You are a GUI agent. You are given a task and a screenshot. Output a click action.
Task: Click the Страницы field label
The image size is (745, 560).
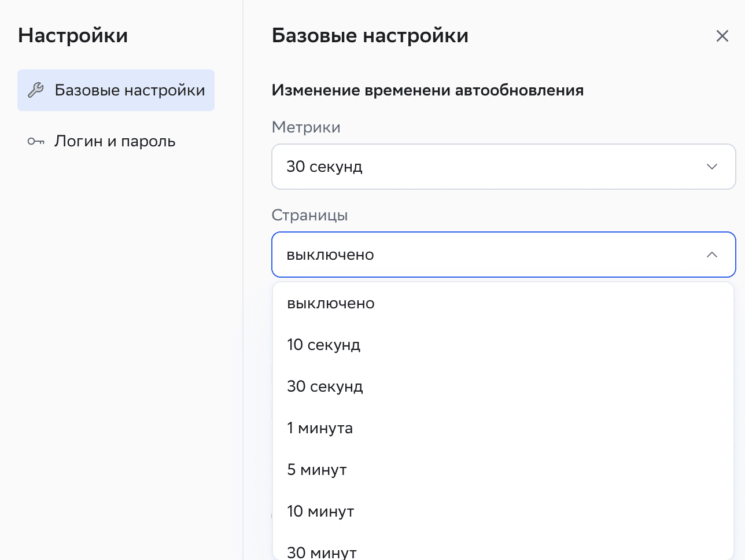[x=309, y=215]
